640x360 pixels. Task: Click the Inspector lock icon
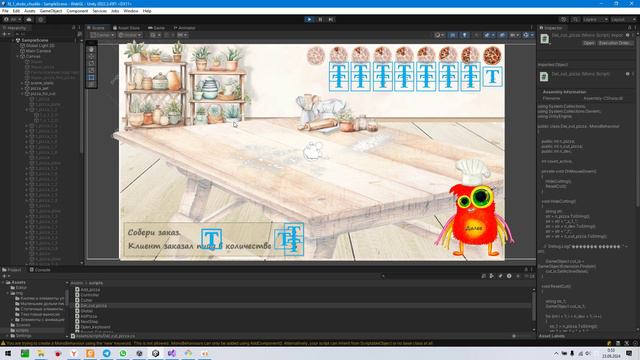(x=629, y=28)
